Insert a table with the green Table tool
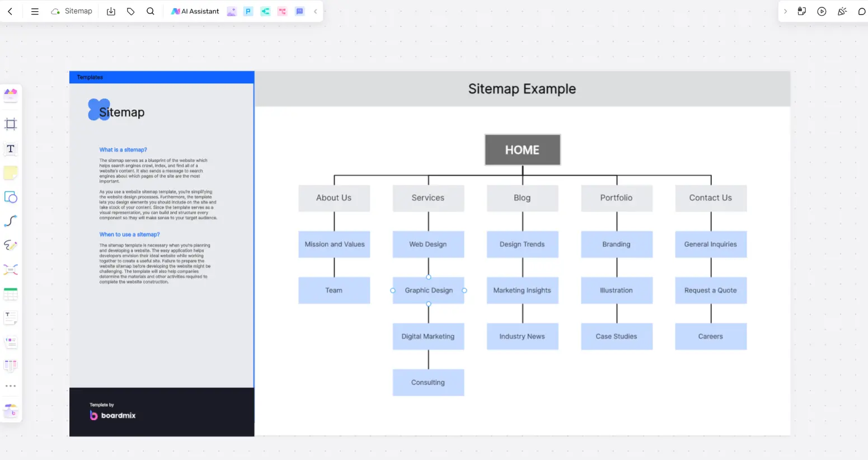Image resolution: width=868 pixels, height=460 pixels. point(11,294)
